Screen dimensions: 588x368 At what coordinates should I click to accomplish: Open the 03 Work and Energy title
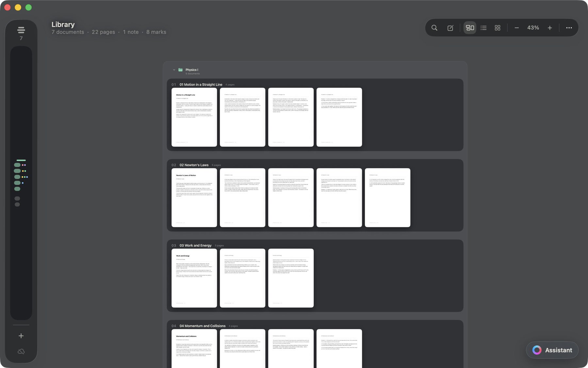tap(195, 245)
